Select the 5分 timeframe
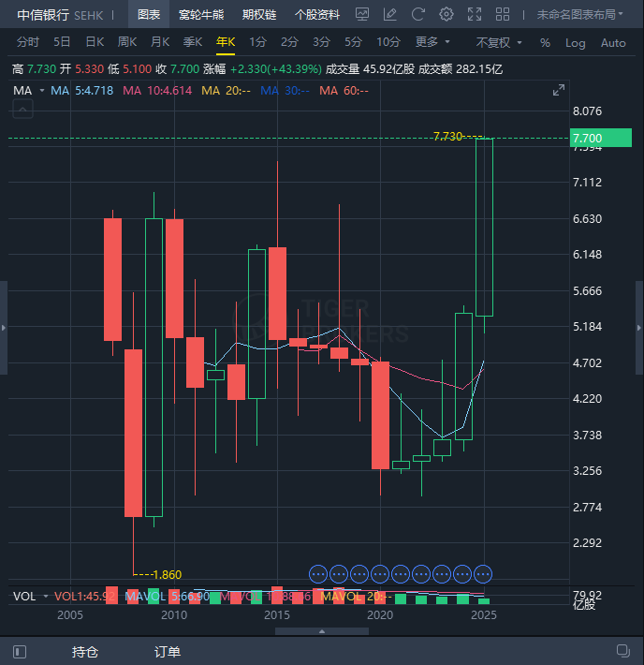The height and width of the screenshot is (665, 644). [353, 42]
